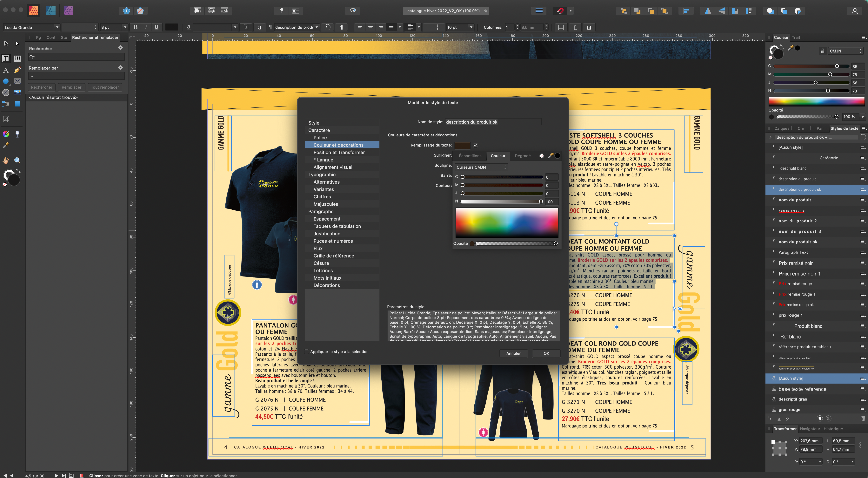Select the Picture Frame Rectangle tool

point(17,81)
